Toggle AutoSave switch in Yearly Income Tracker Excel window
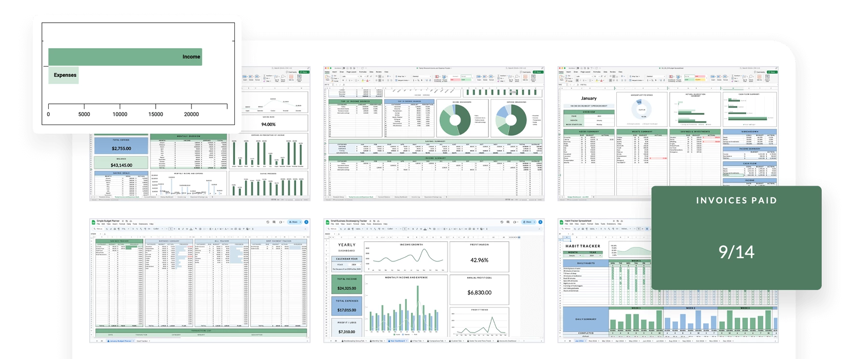This screenshot has height=359, width=868. click(x=344, y=68)
